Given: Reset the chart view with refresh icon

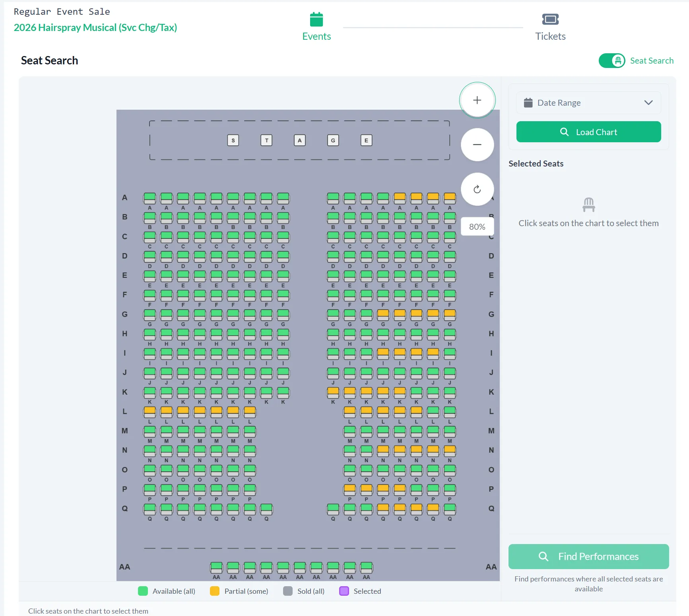Looking at the screenshot, I should click(477, 189).
